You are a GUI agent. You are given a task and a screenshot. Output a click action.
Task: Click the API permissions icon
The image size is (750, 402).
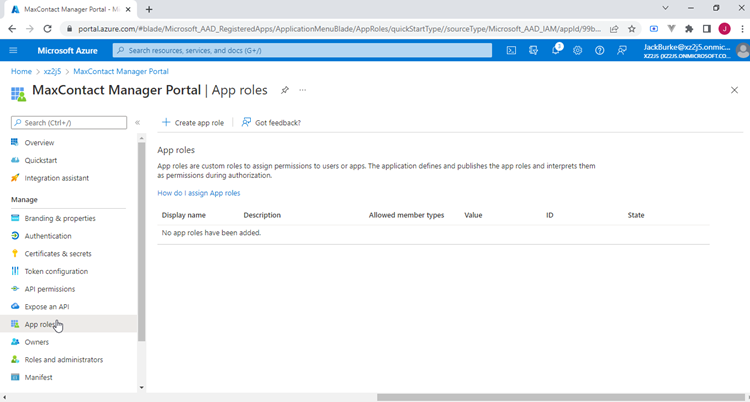coord(15,289)
